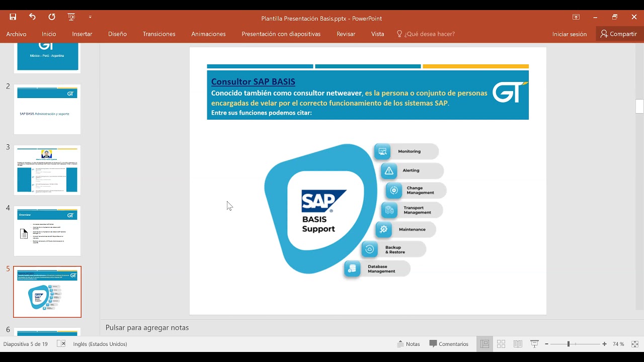644x362 pixels.
Task: Select slide 2 thumbnail
Action: [x=47, y=109]
